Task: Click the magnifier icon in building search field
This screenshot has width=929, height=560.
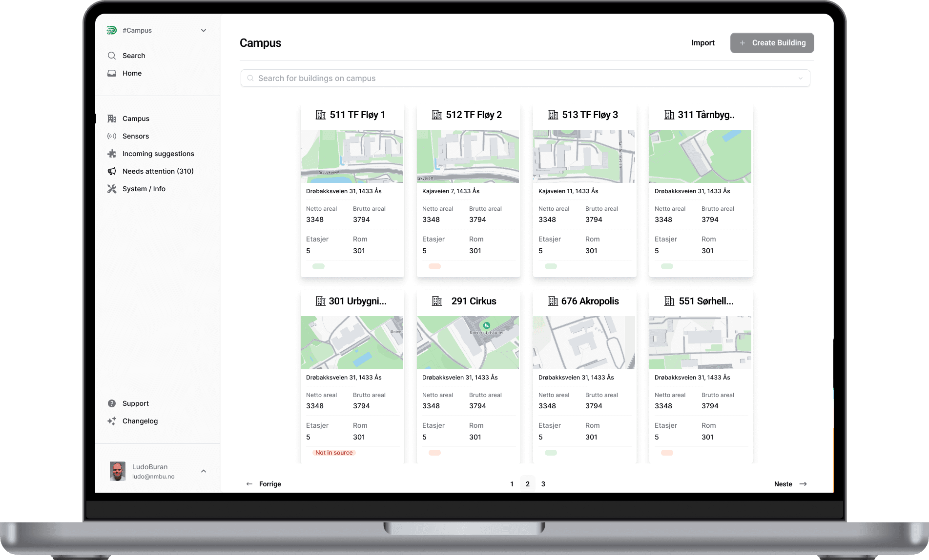Action: (x=250, y=78)
